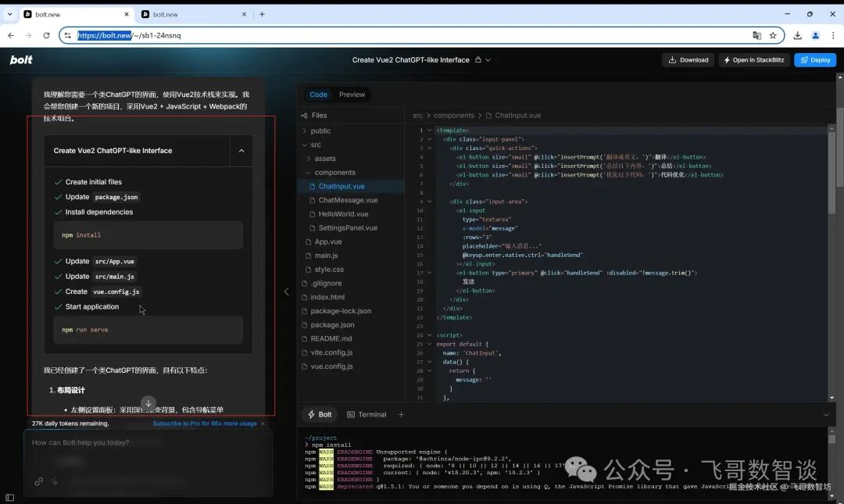
Task: Click src in the breadcrumb
Action: coord(417,115)
